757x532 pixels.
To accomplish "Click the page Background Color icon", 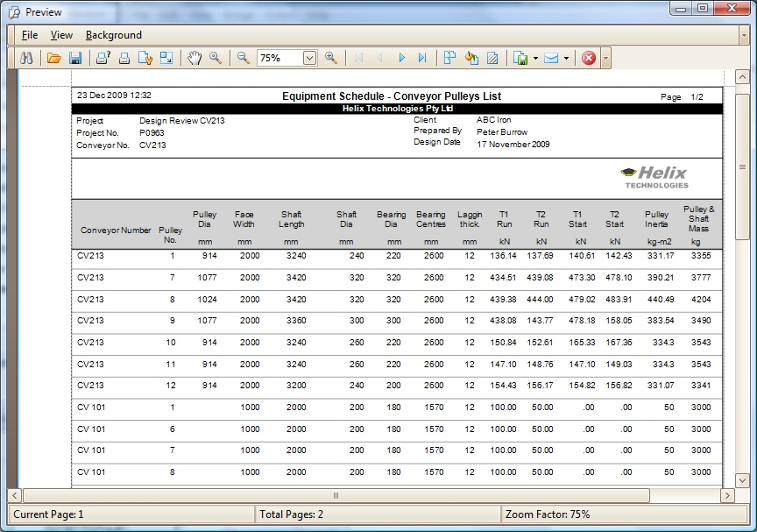I will [471, 58].
